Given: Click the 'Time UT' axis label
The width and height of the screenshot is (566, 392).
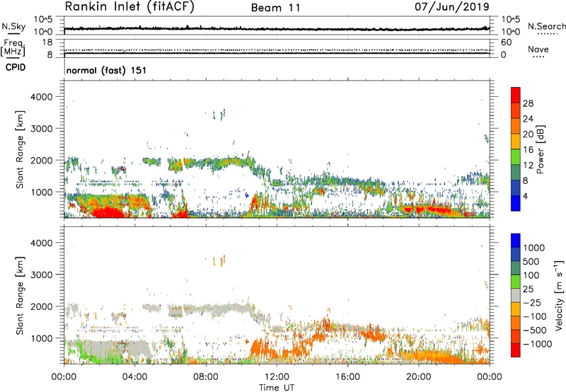Looking at the screenshot, I should [x=277, y=388].
